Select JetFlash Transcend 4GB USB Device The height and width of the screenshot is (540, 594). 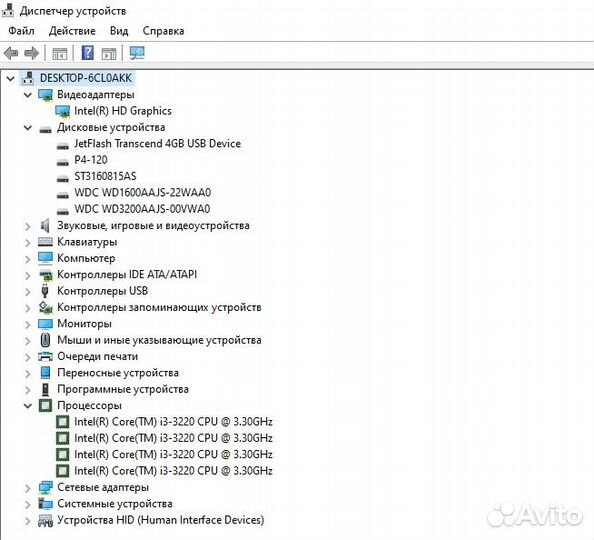click(x=157, y=143)
